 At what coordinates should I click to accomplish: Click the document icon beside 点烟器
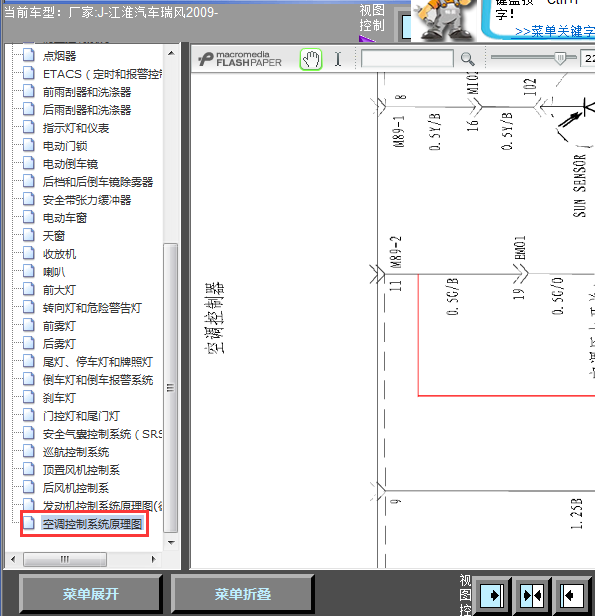tap(29, 55)
